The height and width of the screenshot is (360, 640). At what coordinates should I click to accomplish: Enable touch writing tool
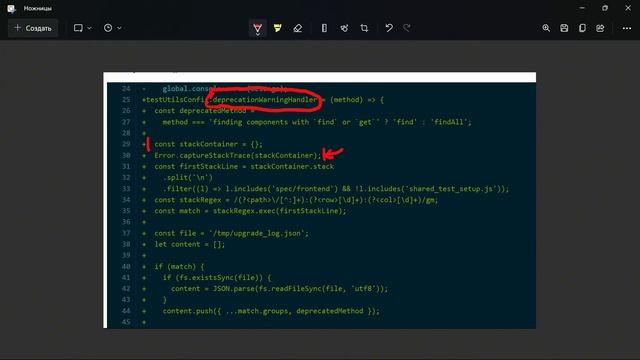tap(344, 28)
